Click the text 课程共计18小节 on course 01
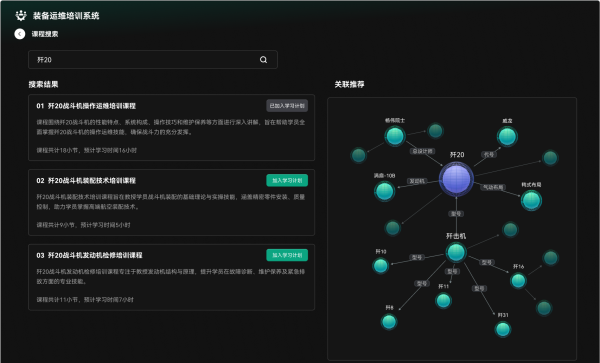The image size is (600, 363). pos(56,150)
